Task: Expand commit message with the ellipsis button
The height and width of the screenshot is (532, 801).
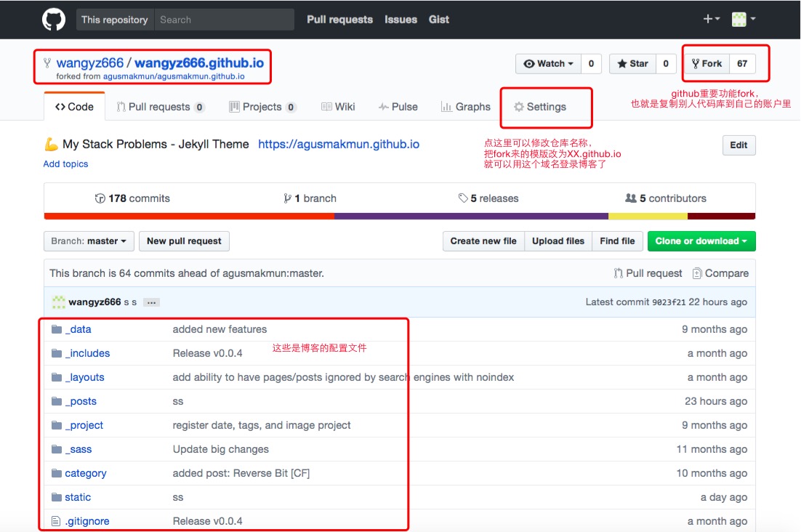Action: pos(151,302)
